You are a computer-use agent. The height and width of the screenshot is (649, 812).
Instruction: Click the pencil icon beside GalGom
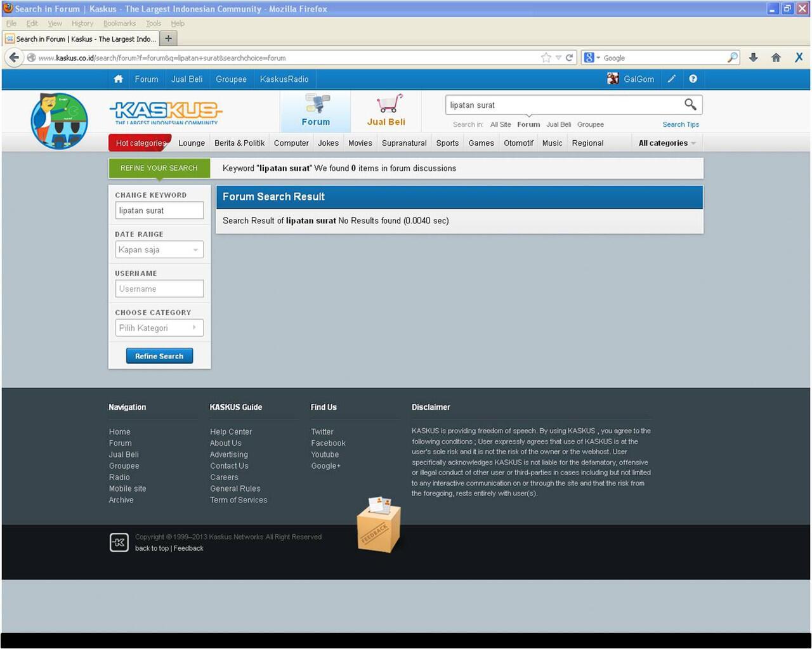coord(671,79)
